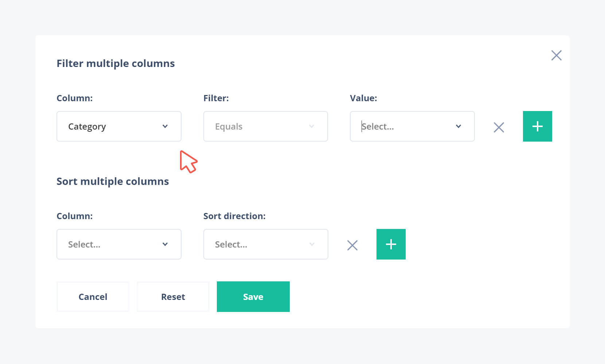Click the Sort multiple columns heading
Viewport: 605px width, 364px height.
tap(113, 181)
